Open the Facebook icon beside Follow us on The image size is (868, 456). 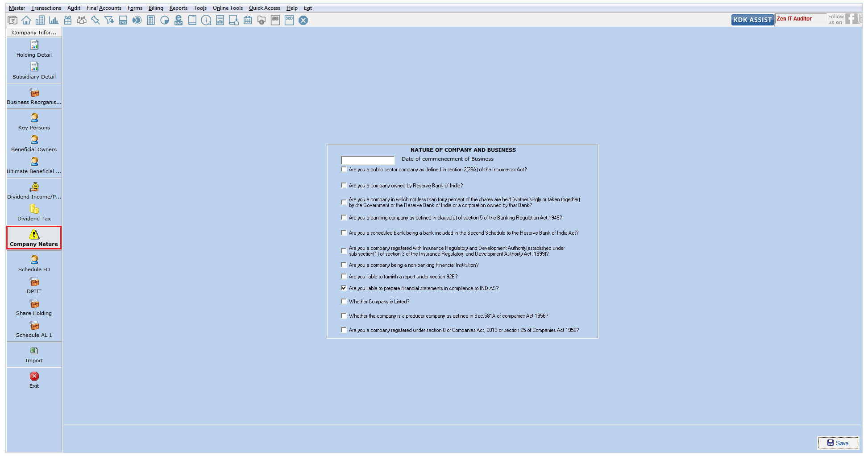tap(851, 19)
